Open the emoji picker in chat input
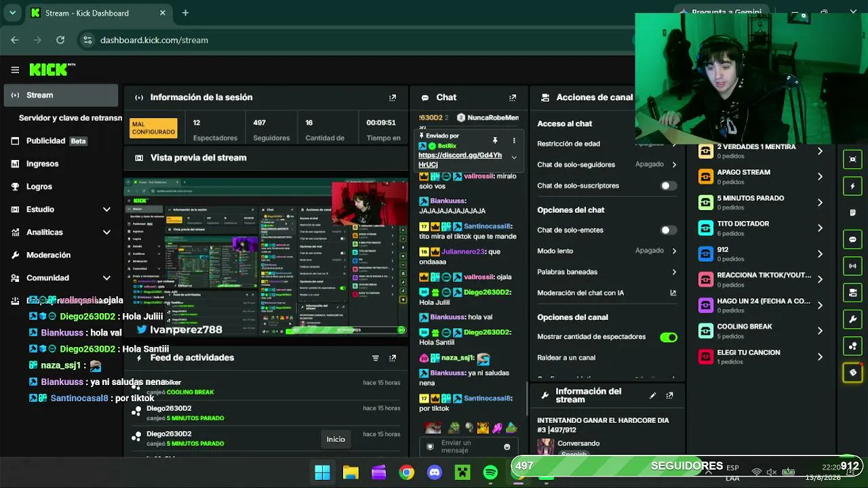The width and height of the screenshot is (868, 488). [x=507, y=447]
